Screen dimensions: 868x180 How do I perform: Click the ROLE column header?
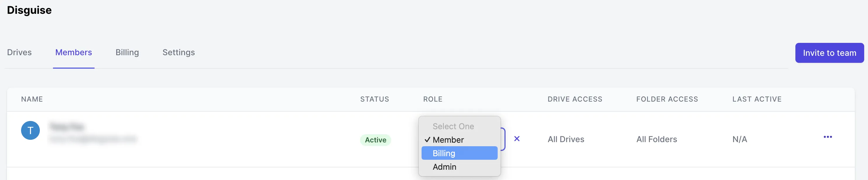pos(432,99)
